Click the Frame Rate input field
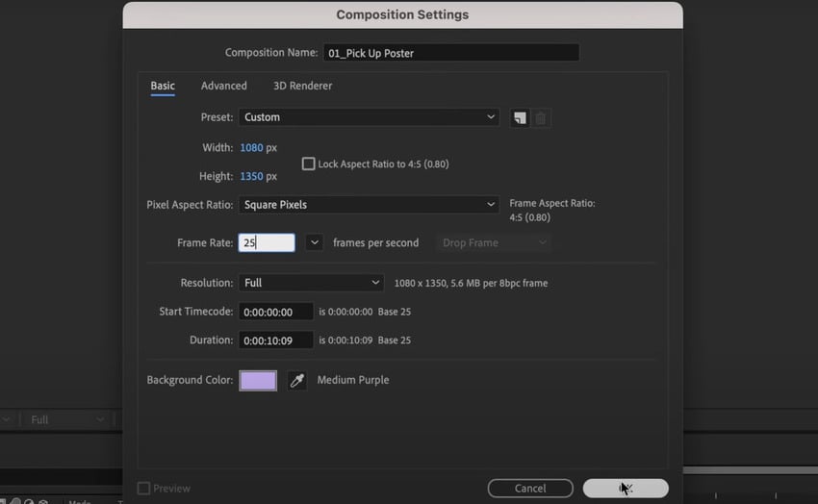This screenshot has height=504, width=818. (x=267, y=243)
